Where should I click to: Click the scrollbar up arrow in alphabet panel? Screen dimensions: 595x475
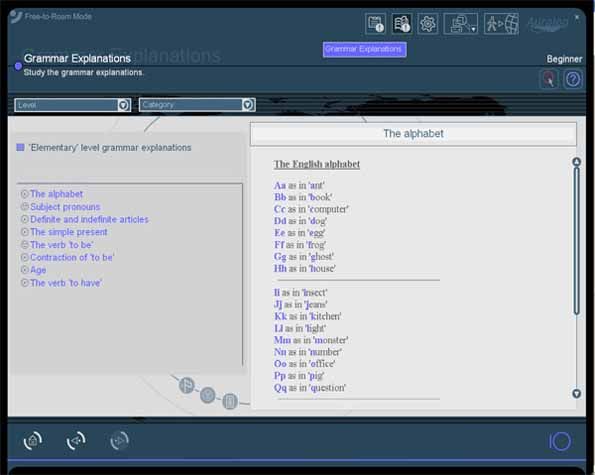click(576, 162)
